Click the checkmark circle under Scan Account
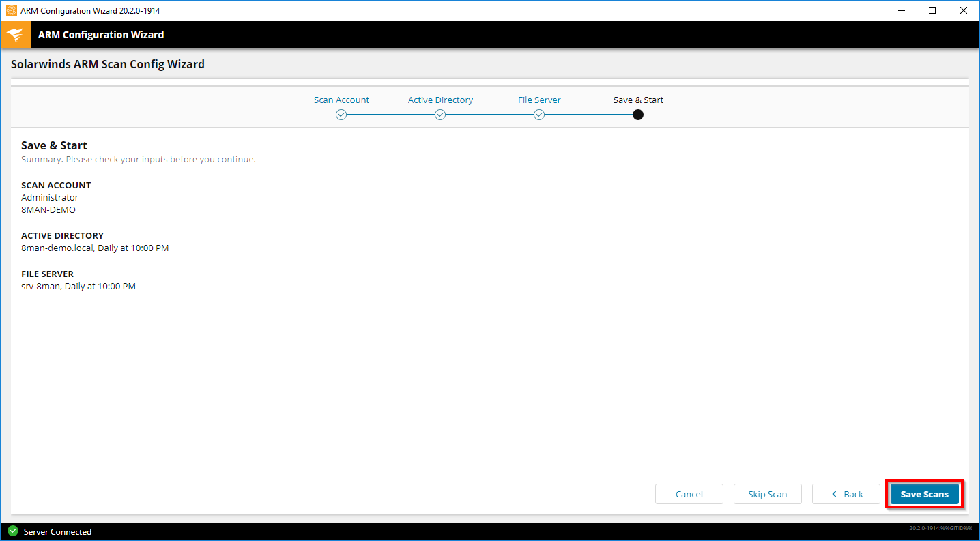Viewport: 980px width, 541px height. pyautogui.click(x=341, y=115)
